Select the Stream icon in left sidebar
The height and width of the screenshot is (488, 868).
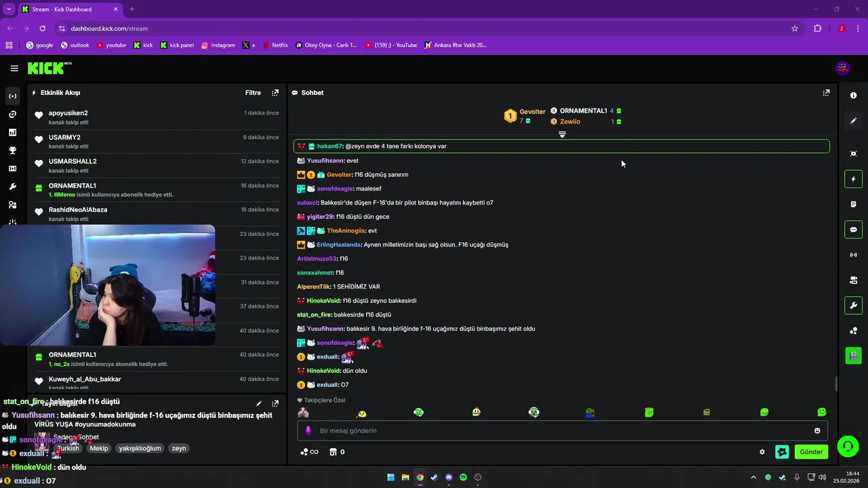[x=12, y=96]
